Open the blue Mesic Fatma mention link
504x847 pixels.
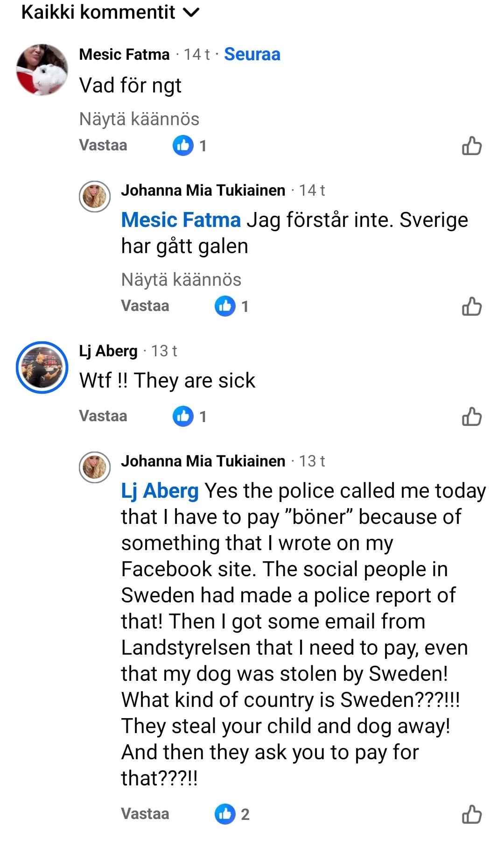[x=181, y=220]
